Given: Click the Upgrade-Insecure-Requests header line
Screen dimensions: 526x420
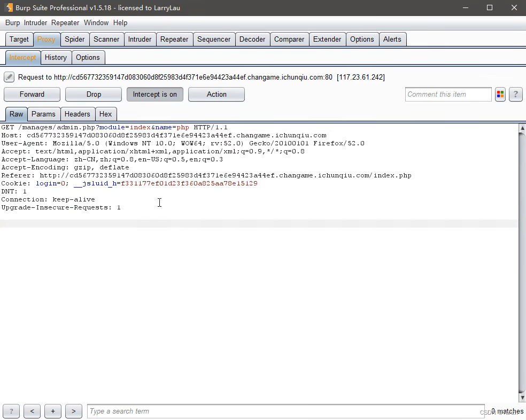Looking at the screenshot, I should (x=61, y=208).
